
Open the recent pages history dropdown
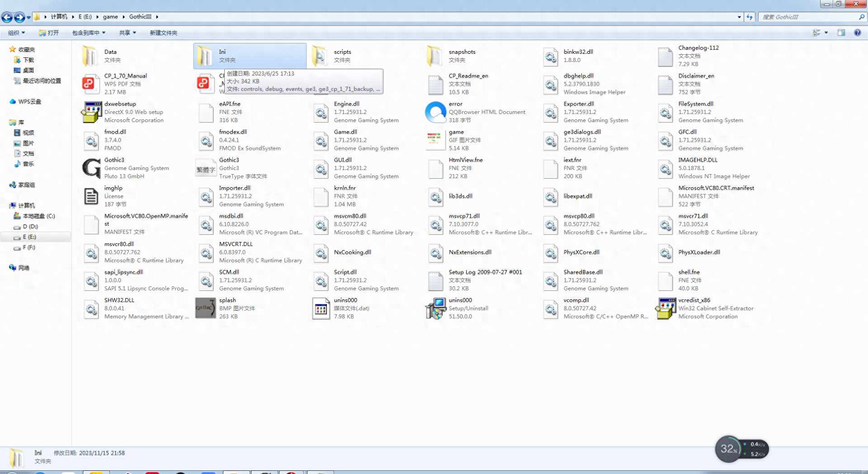coord(28,17)
